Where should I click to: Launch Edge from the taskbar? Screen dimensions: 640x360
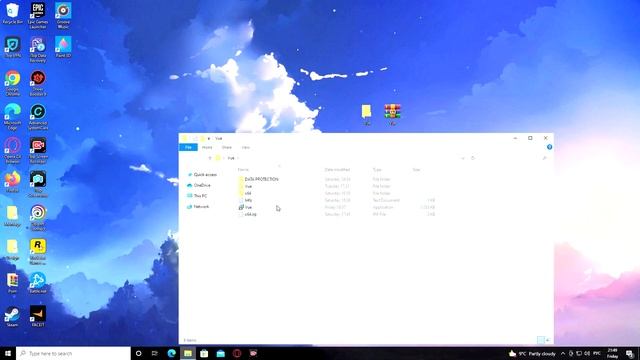tap(171, 353)
